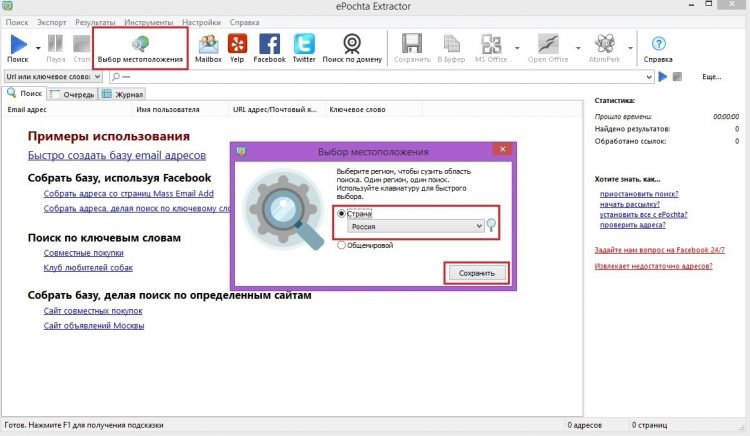Open link Собрать адреса, делая поиск по ключевому
Viewport: 750px width, 436px height.
(x=137, y=208)
